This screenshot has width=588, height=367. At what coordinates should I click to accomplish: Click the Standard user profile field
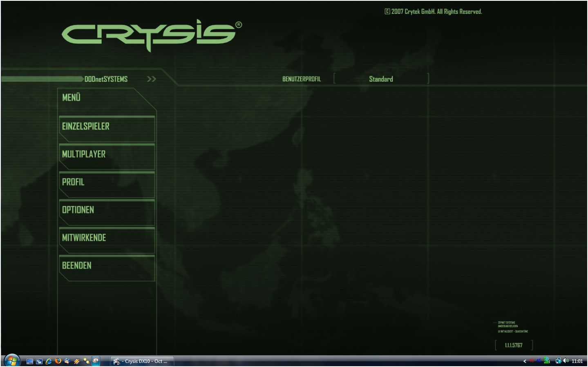(x=381, y=79)
